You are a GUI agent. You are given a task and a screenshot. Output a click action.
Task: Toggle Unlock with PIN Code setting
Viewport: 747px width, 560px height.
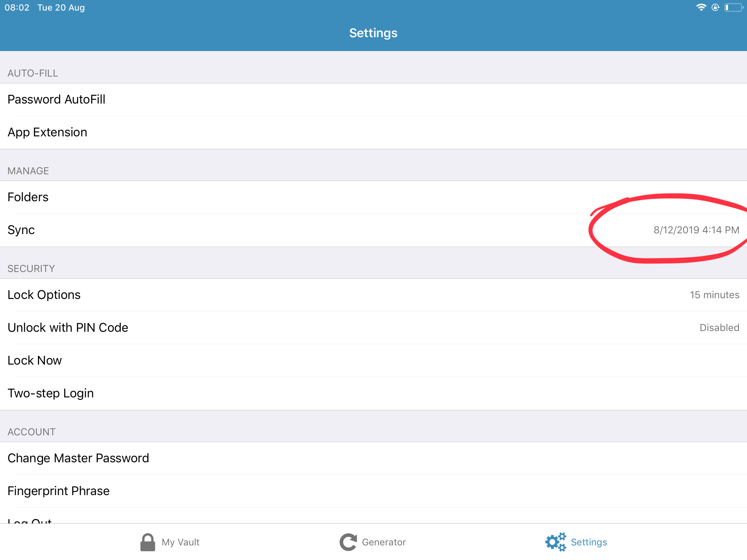click(x=68, y=328)
